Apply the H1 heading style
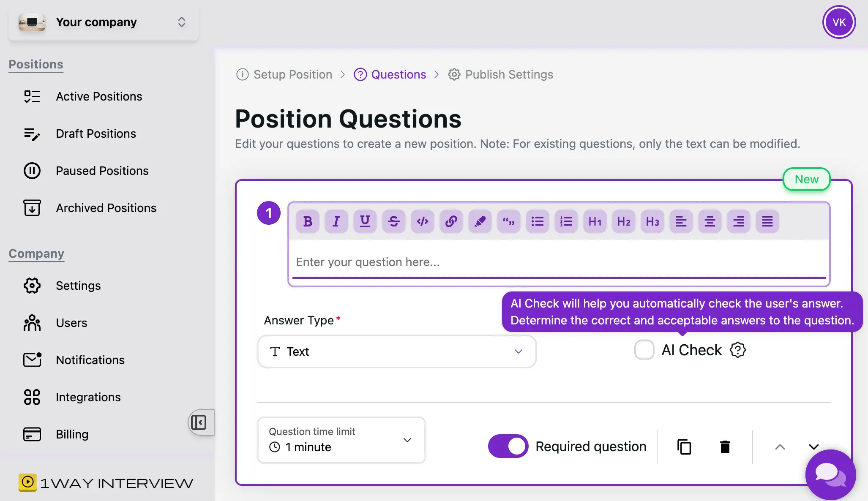 595,221
